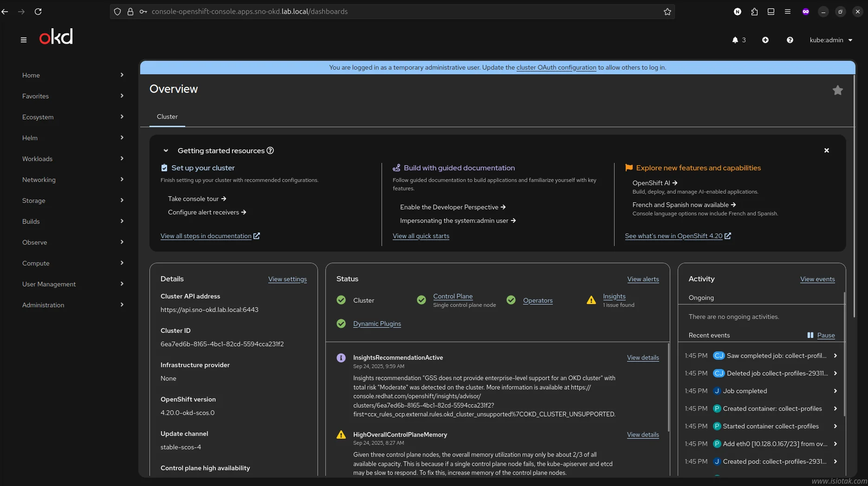This screenshot has width=868, height=486.
Task: Open browser extensions puzzle icon
Action: tap(754, 12)
